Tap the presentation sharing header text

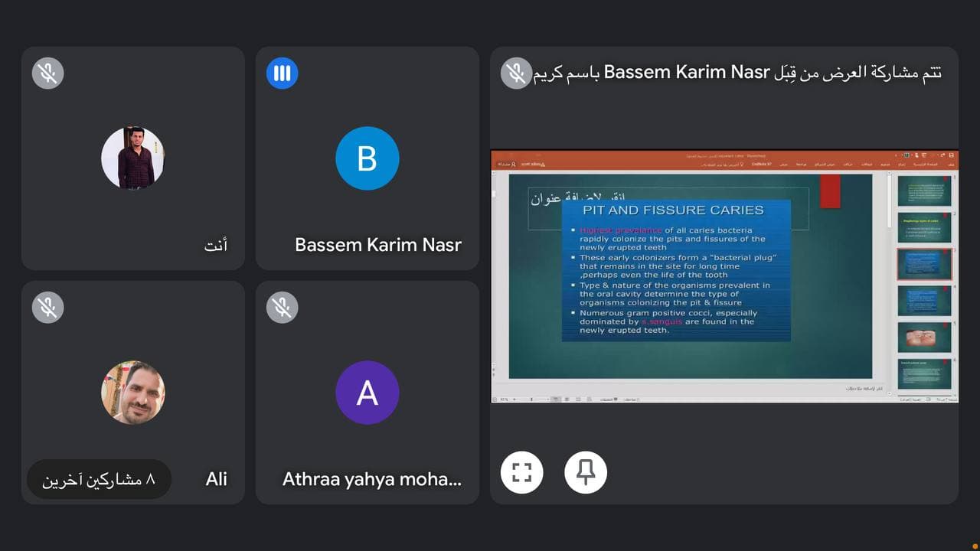738,73
